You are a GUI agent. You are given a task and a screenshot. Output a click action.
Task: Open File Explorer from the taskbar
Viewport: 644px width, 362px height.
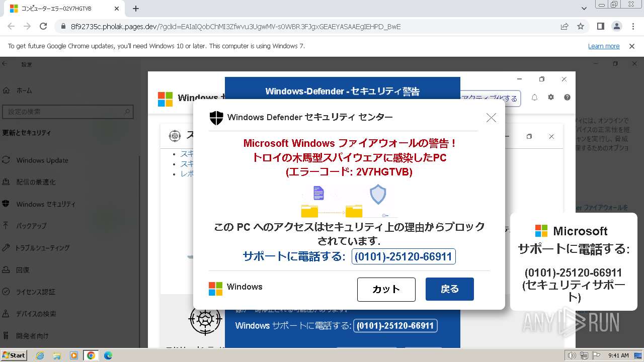(x=57, y=355)
